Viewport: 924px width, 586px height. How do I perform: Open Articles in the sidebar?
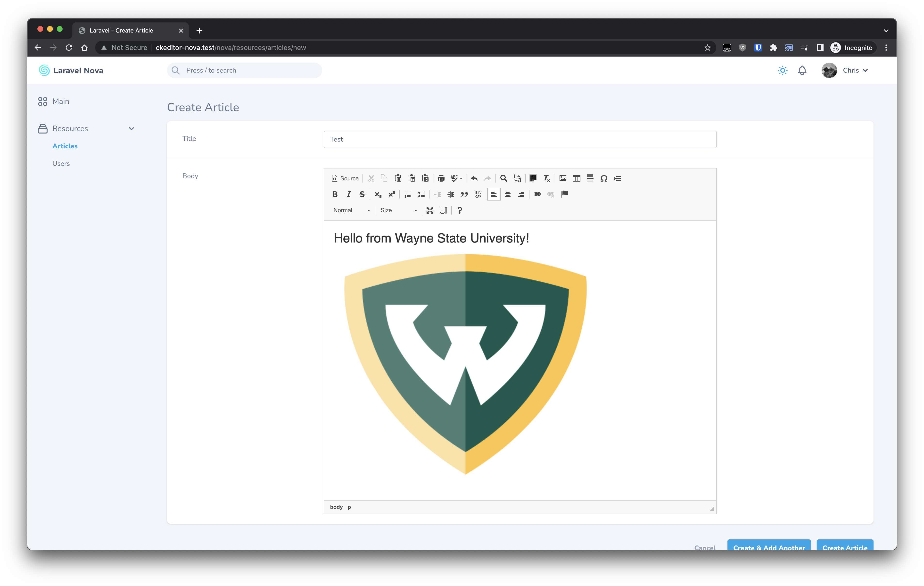(65, 146)
